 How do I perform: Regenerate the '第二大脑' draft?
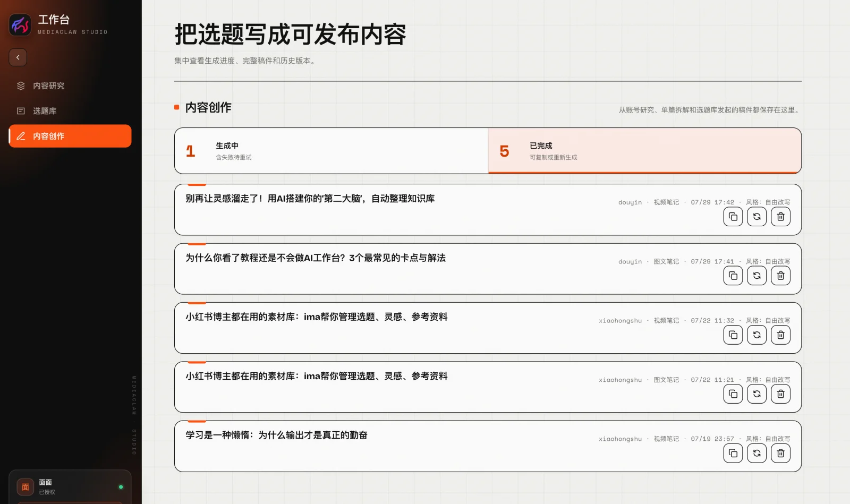757,217
